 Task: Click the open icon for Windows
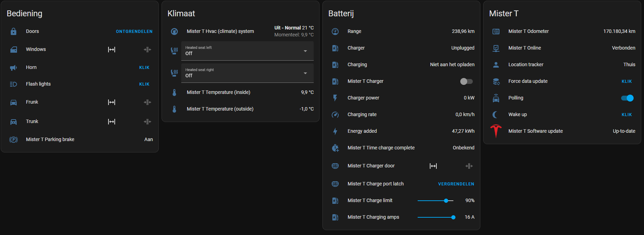(112, 50)
